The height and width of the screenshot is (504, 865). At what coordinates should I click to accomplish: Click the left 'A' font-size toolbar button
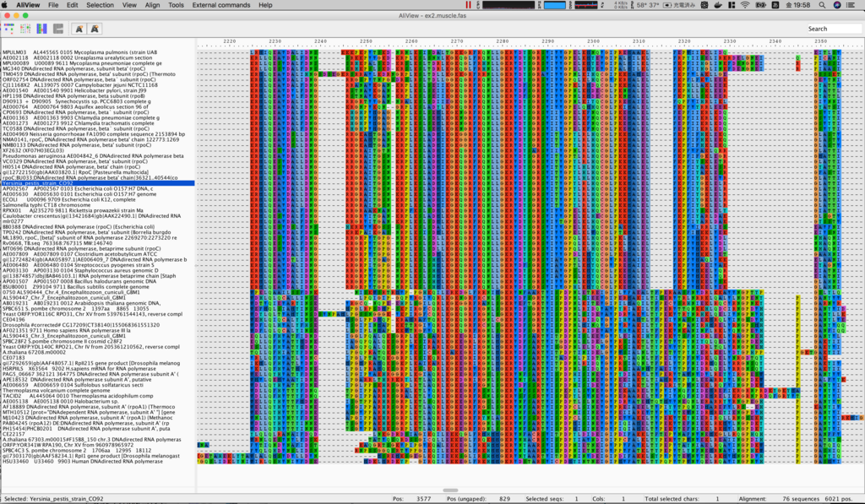coord(79,28)
